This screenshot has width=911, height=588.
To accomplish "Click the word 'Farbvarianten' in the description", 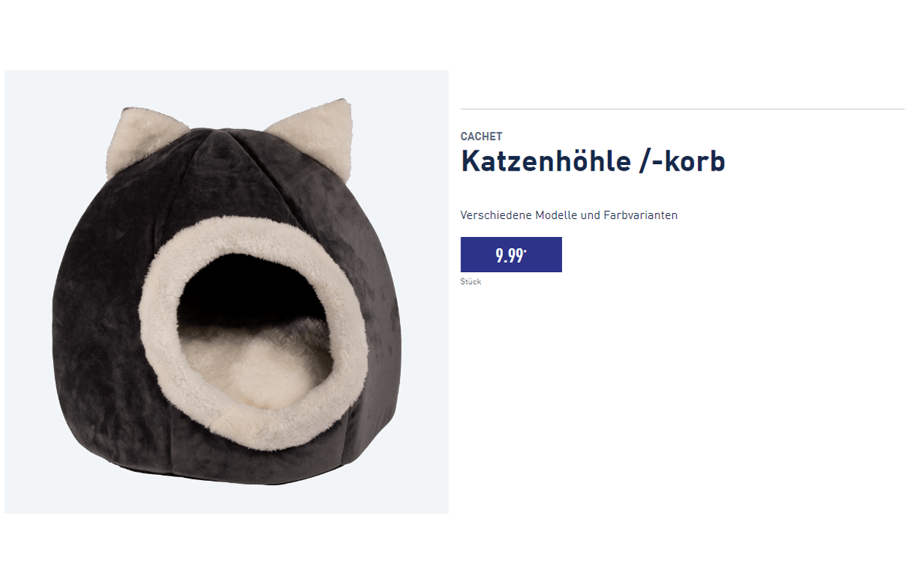I will click(641, 215).
